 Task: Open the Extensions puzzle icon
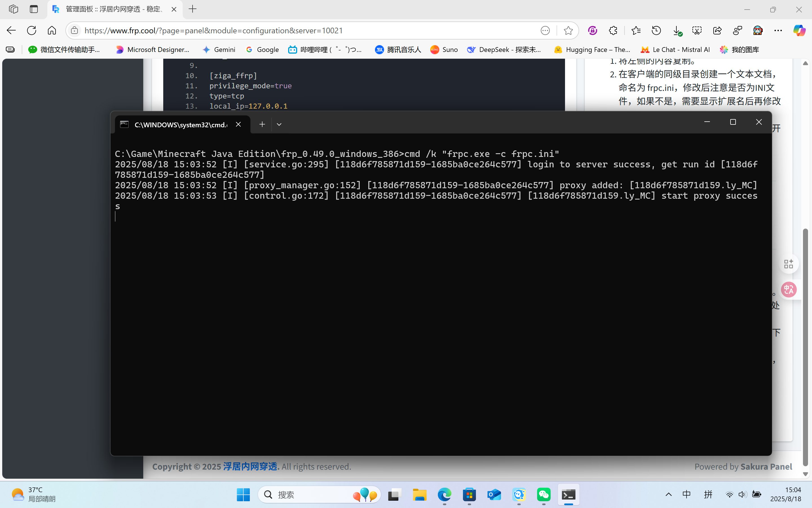pos(613,30)
